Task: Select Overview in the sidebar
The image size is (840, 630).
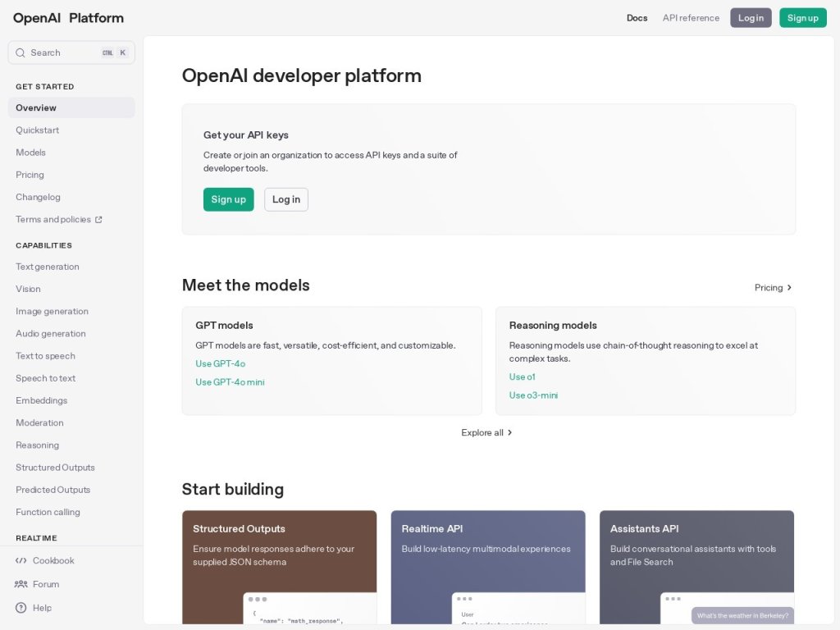Action: click(71, 107)
